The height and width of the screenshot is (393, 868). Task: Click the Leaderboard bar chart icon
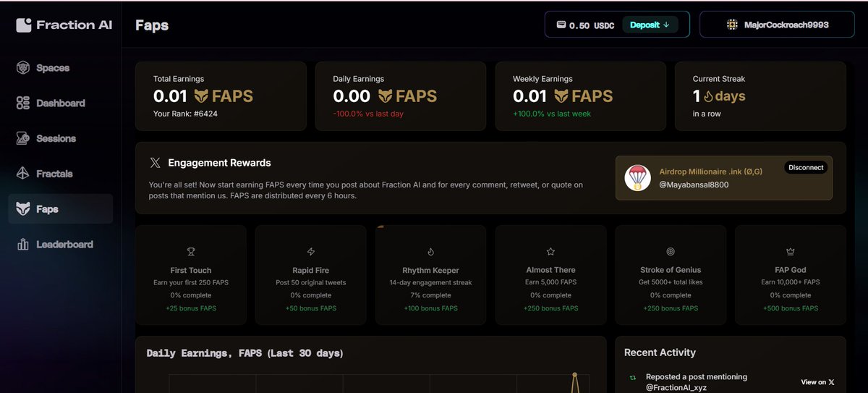[23, 245]
